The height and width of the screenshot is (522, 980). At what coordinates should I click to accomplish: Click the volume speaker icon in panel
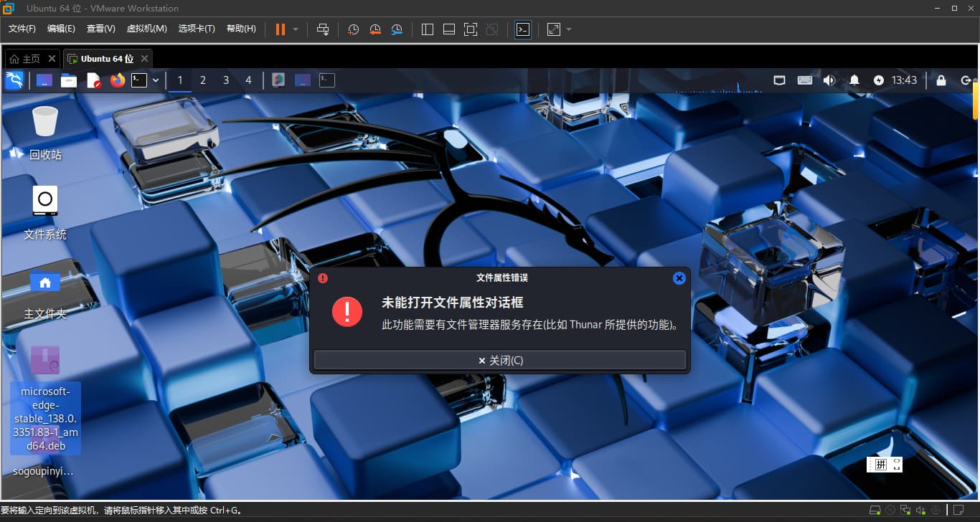point(829,80)
